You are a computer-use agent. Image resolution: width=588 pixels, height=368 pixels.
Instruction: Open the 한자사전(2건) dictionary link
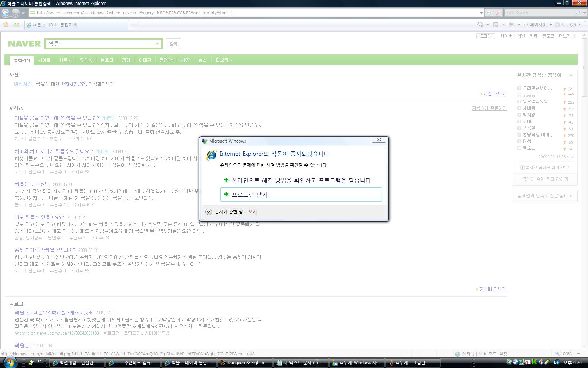[x=74, y=84]
